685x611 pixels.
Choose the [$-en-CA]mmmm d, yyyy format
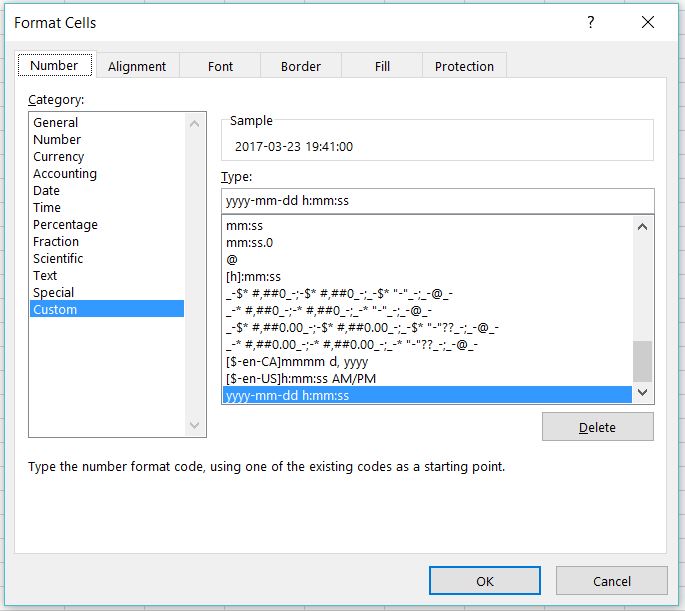click(297, 361)
